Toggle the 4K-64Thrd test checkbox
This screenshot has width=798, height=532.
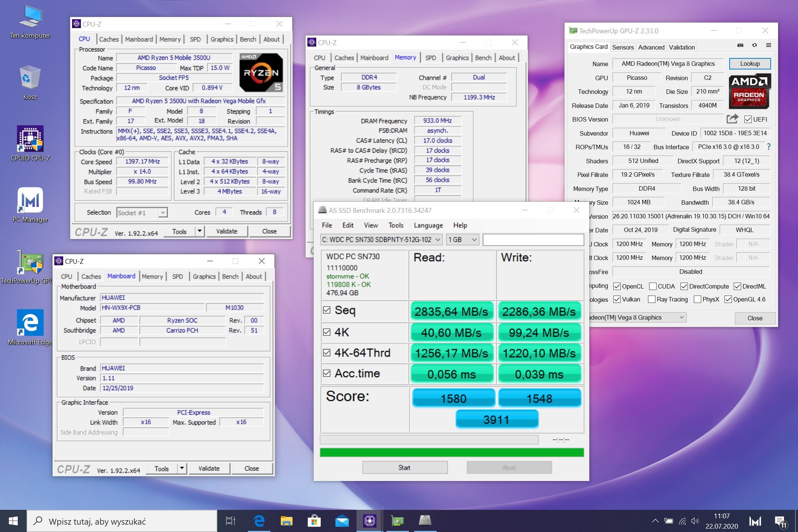(327, 352)
